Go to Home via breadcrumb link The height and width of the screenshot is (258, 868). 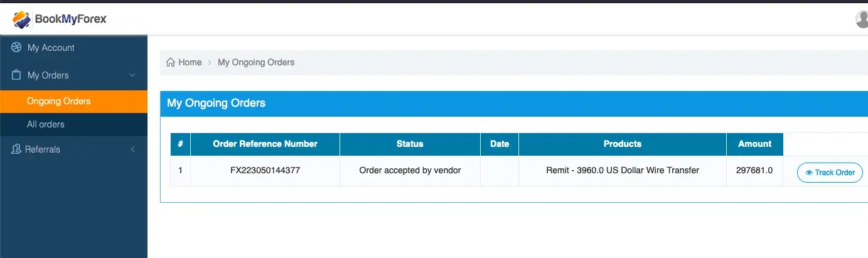click(190, 62)
